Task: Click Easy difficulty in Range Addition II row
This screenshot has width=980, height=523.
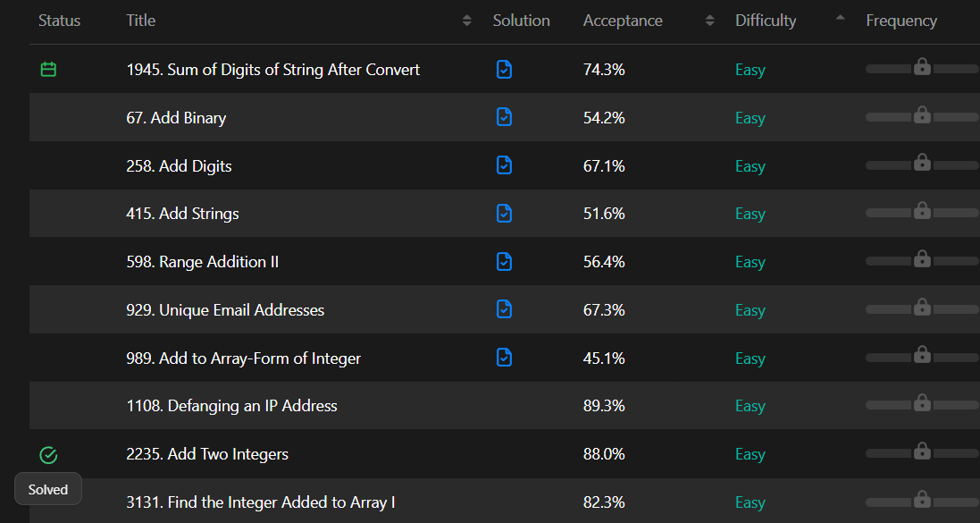Action: (750, 262)
